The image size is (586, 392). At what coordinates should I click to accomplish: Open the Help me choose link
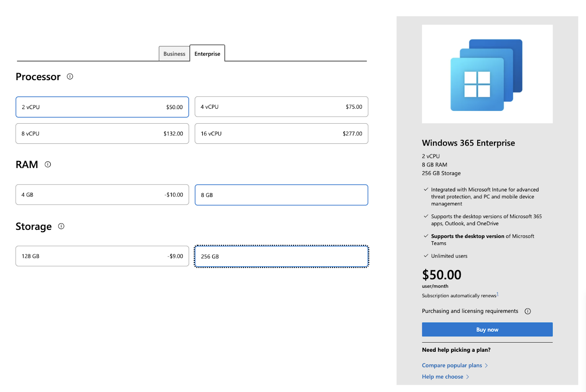point(445,377)
